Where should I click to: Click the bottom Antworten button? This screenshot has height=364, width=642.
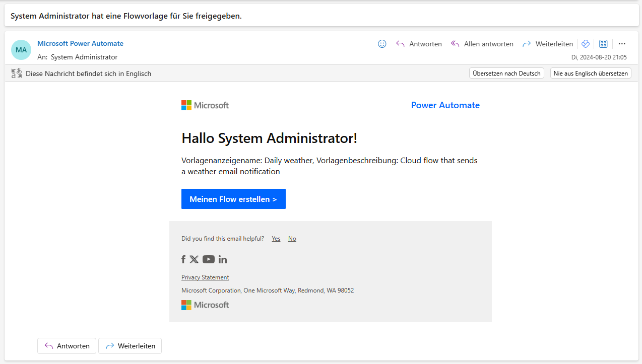coord(67,346)
